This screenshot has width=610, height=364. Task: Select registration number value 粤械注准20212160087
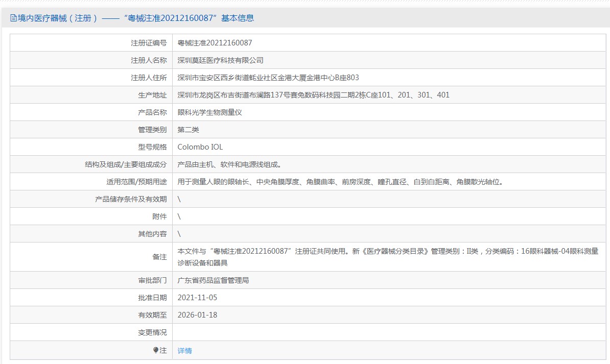pyautogui.click(x=215, y=43)
